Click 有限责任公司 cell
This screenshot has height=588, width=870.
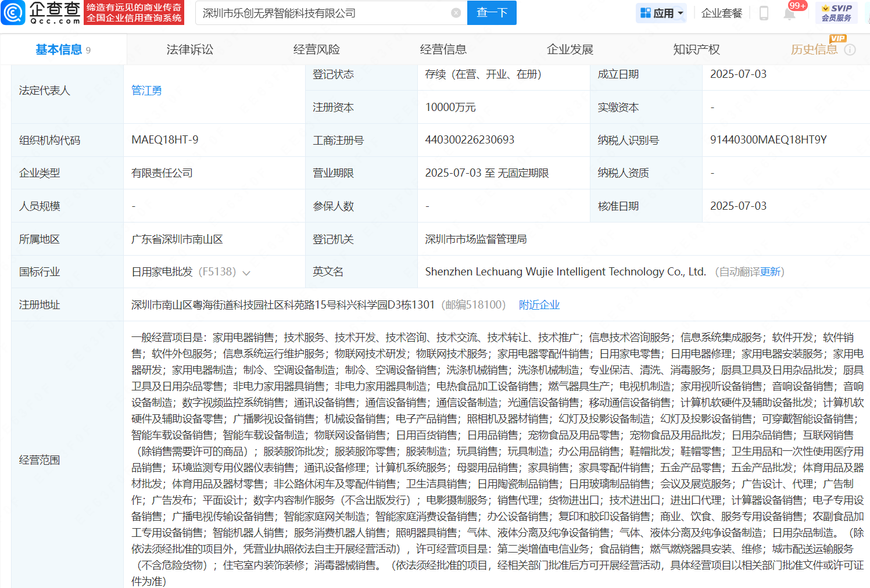click(162, 173)
